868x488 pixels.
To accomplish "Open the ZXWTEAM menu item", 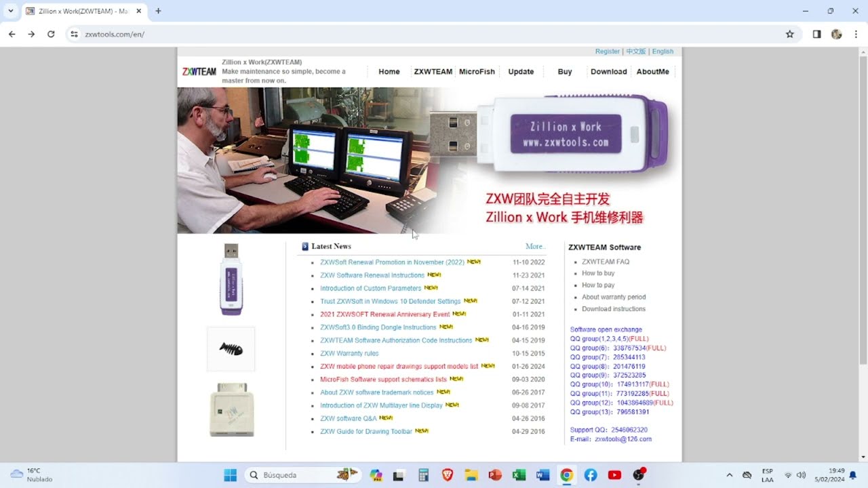I will pos(433,72).
